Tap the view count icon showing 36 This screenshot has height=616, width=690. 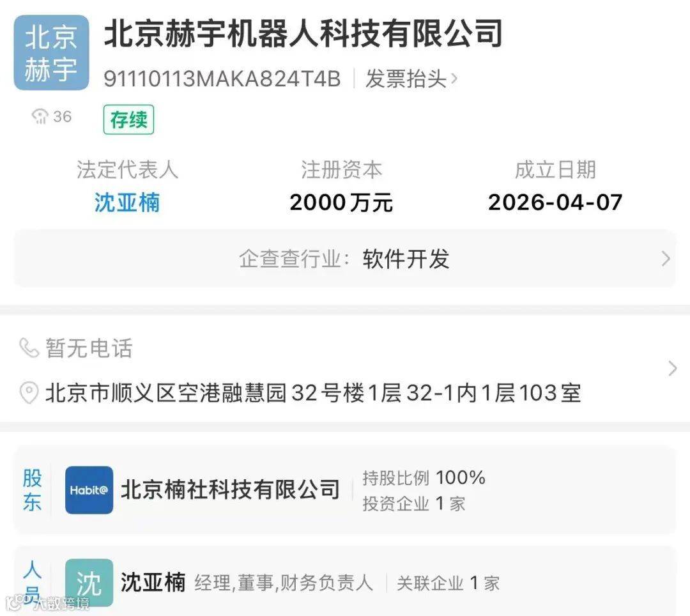[40, 116]
